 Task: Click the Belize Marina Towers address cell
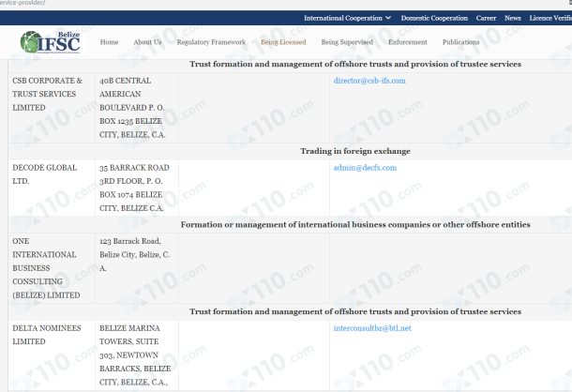tap(135, 355)
